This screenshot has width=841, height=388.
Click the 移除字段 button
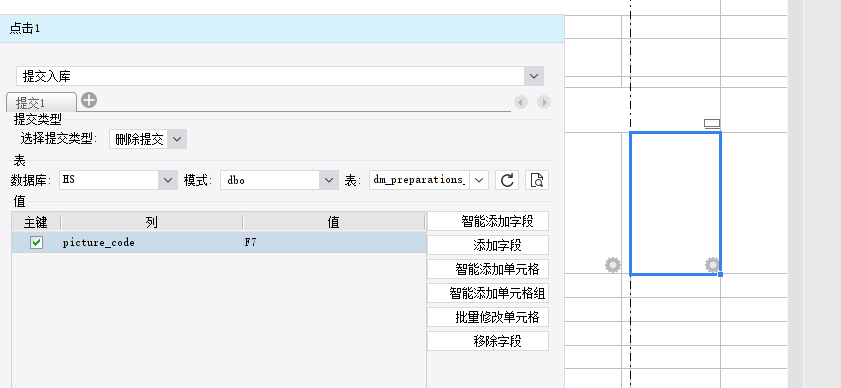pos(488,341)
